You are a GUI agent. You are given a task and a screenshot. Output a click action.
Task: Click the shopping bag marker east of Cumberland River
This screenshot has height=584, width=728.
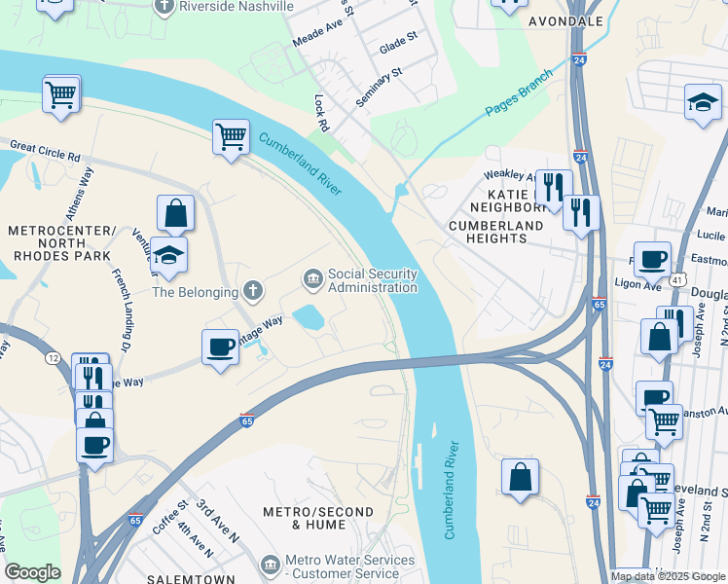pyautogui.click(x=520, y=478)
